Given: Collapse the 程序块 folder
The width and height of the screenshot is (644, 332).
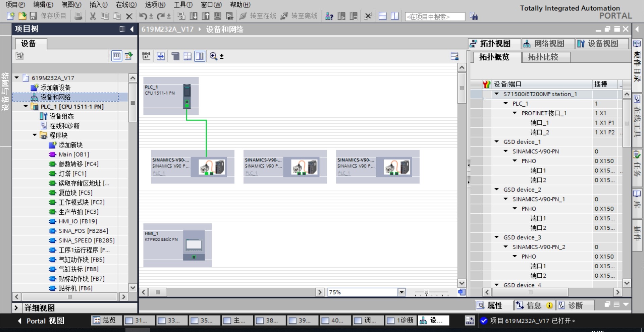Looking at the screenshot, I should 35,135.
